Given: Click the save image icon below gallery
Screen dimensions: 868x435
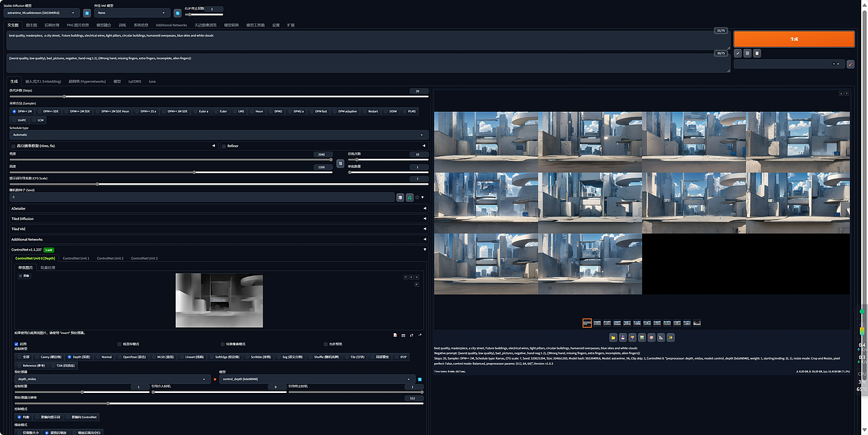Looking at the screenshot, I should coord(623,337).
